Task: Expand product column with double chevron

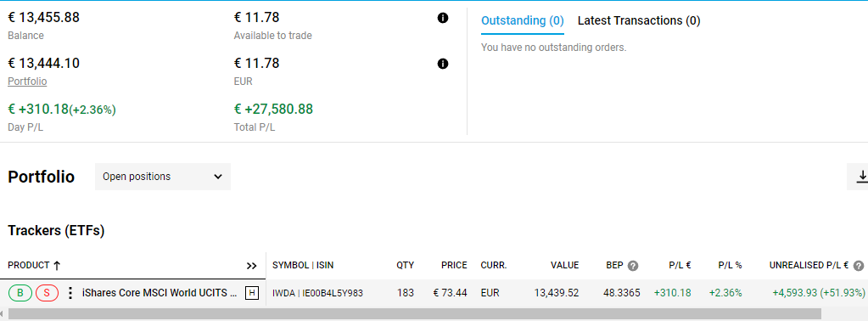Action: click(252, 266)
